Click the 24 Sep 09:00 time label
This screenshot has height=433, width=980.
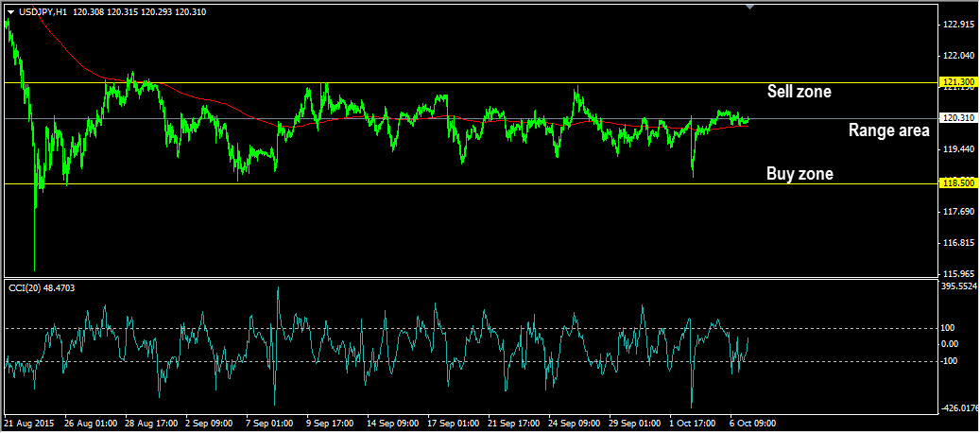pyautogui.click(x=574, y=424)
